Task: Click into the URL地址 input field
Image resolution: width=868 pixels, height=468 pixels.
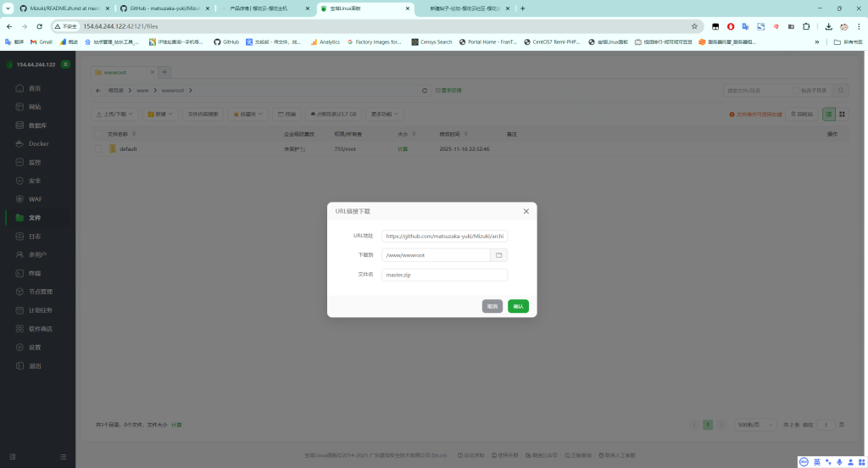Action: click(444, 236)
